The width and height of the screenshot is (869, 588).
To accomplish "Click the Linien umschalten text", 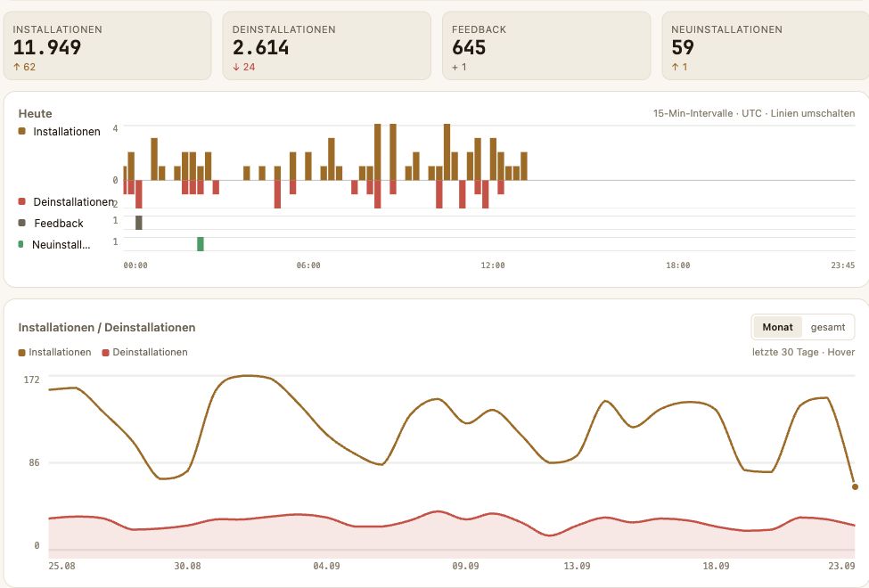I will click(813, 113).
